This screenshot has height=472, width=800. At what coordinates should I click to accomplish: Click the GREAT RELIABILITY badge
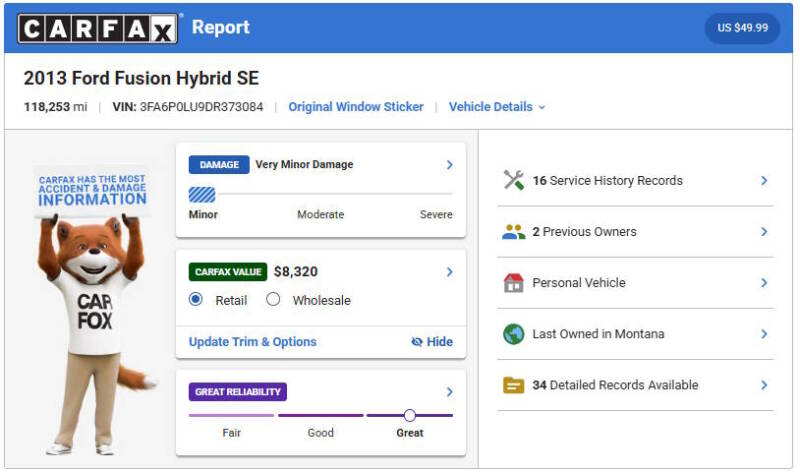click(x=238, y=392)
